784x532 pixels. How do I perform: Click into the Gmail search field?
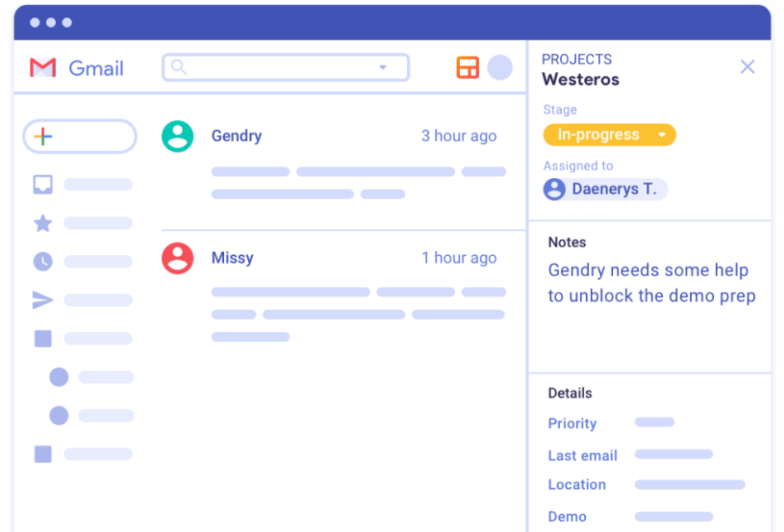tap(285, 67)
